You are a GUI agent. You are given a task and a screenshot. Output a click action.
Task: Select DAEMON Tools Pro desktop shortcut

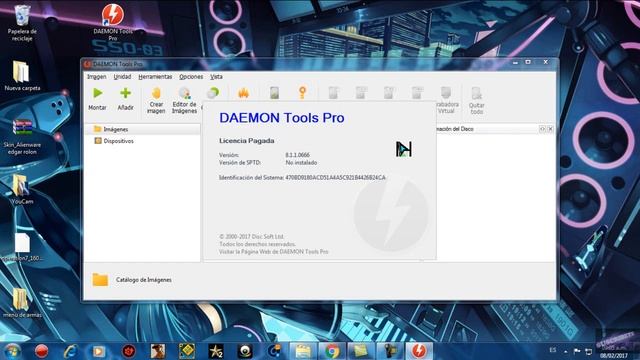113,22
